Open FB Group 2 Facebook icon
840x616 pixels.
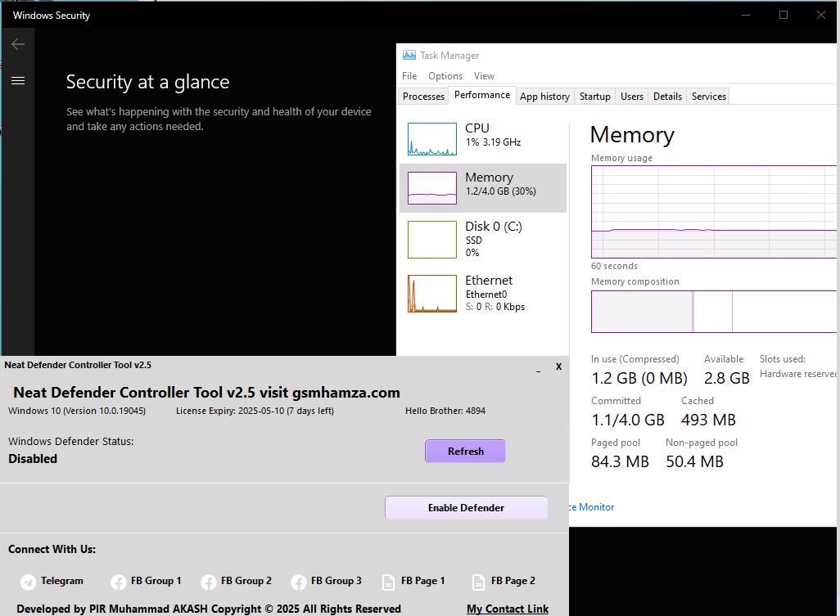(x=209, y=582)
